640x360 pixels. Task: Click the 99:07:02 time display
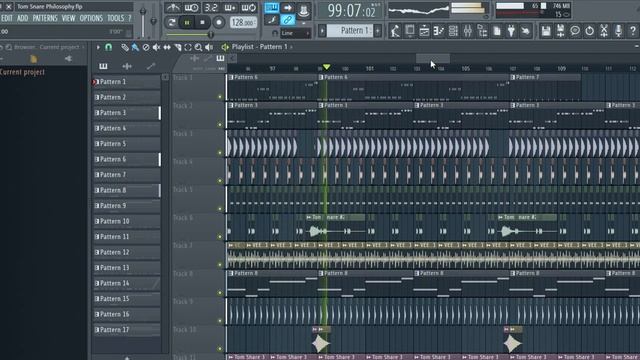click(x=351, y=11)
